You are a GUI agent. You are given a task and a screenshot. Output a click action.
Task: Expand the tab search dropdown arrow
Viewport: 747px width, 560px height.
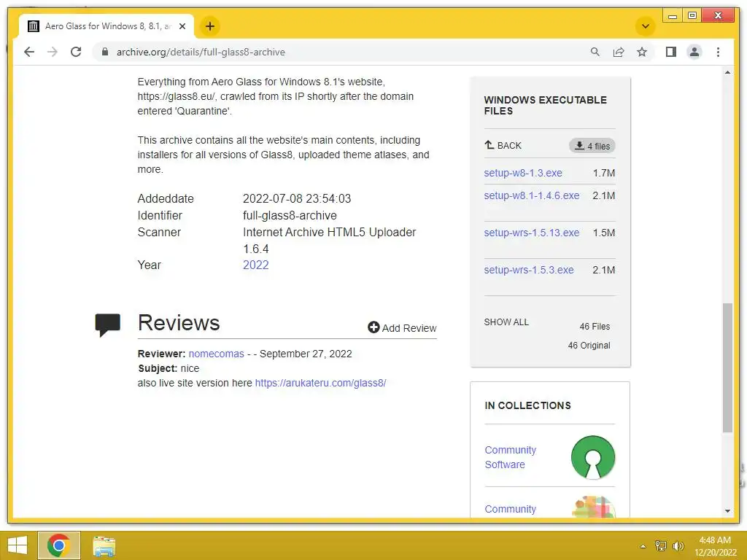646,26
